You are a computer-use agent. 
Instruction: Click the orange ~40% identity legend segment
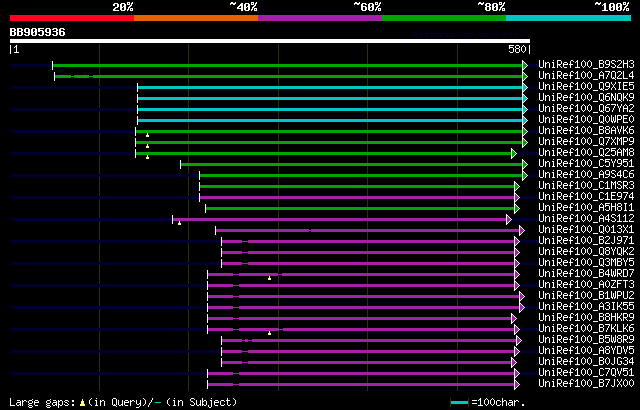(x=196, y=18)
